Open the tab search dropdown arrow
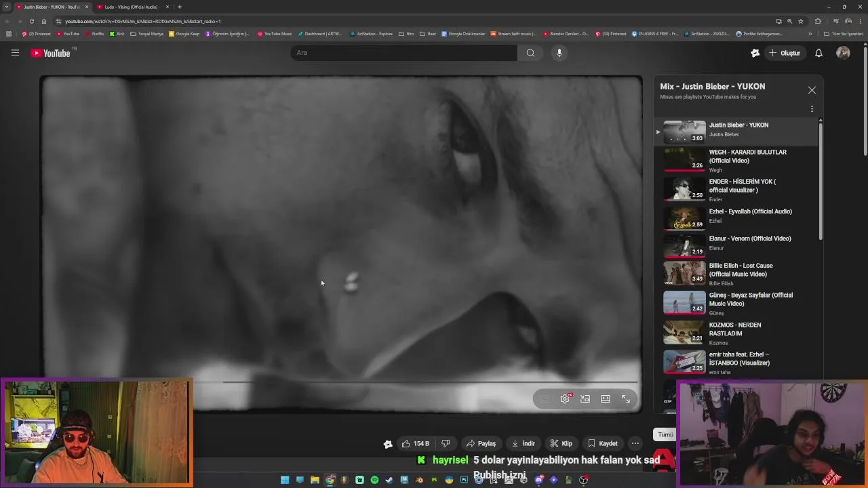This screenshot has height=488, width=868. point(6,7)
